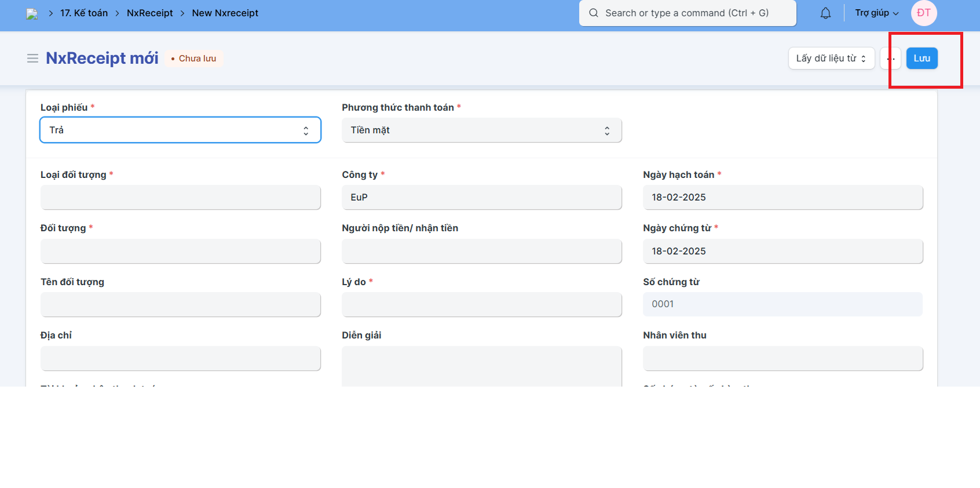Open Phương thức thanh toán dropdown
The image size is (980, 488).
[x=481, y=130]
